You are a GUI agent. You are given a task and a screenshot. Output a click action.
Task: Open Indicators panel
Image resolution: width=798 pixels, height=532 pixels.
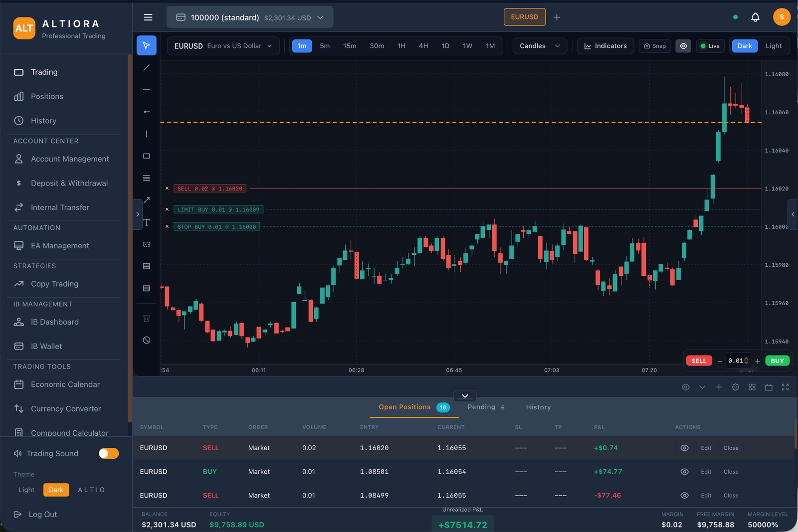coord(605,46)
